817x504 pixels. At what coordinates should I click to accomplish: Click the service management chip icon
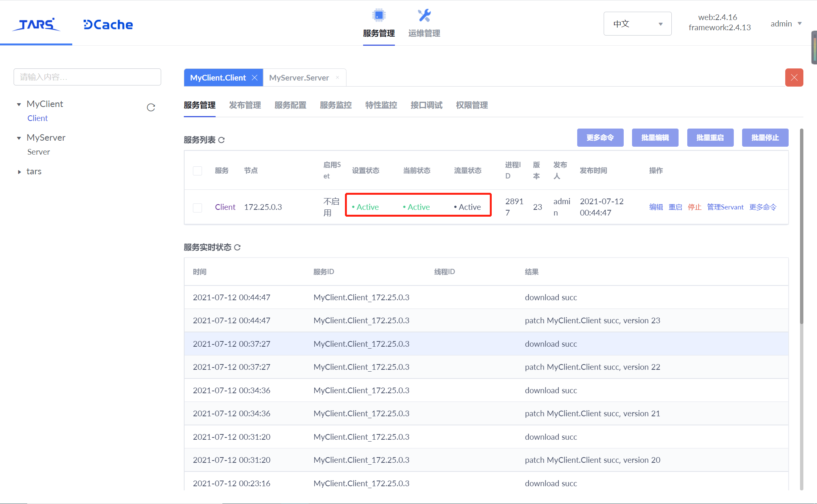[x=379, y=16]
